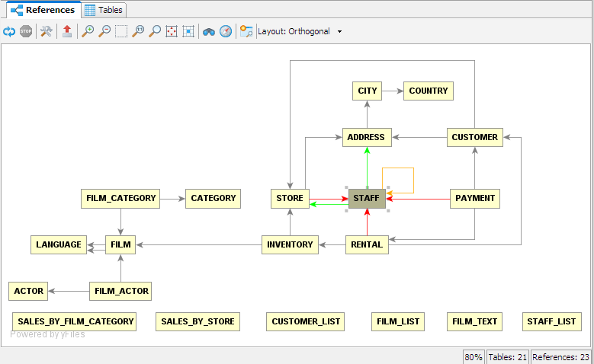The height and width of the screenshot is (364, 594).
Task: Activate the marquee selection zoom tool
Action: click(x=121, y=32)
